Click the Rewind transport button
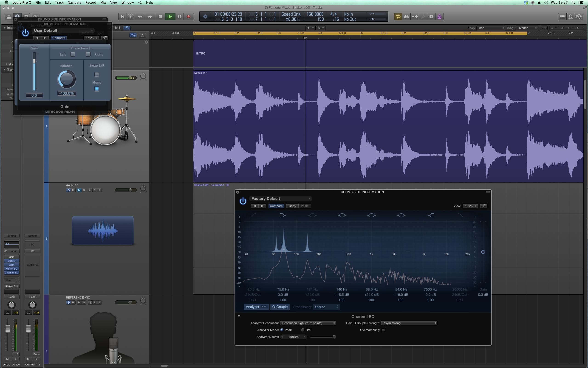The height and width of the screenshot is (368, 588). [x=140, y=17]
